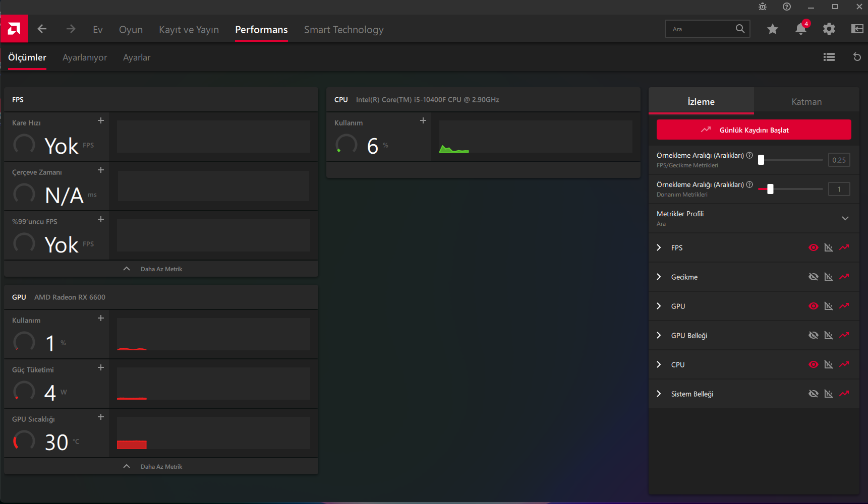Click the search magnifier icon
Screen dimensions: 868x504
pyautogui.click(x=740, y=29)
